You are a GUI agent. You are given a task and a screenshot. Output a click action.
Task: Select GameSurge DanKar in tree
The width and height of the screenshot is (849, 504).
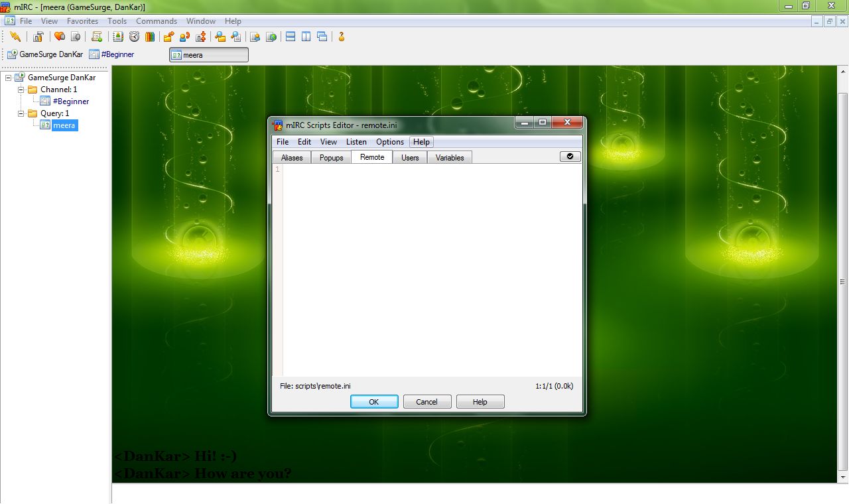tap(62, 78)
